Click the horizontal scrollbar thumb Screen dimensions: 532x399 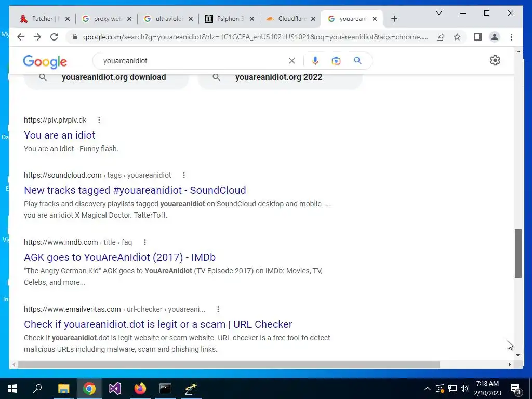tap(229, 364)
